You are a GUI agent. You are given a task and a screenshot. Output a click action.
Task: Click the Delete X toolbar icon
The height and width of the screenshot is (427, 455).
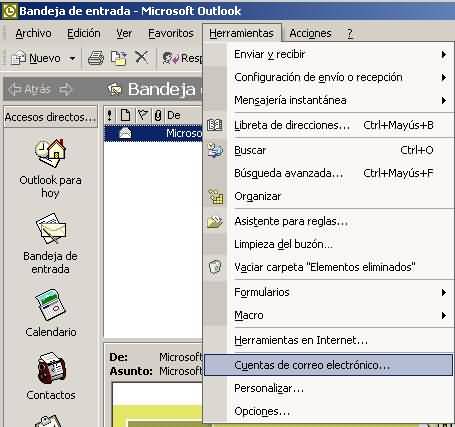click(x=142, y=58)
